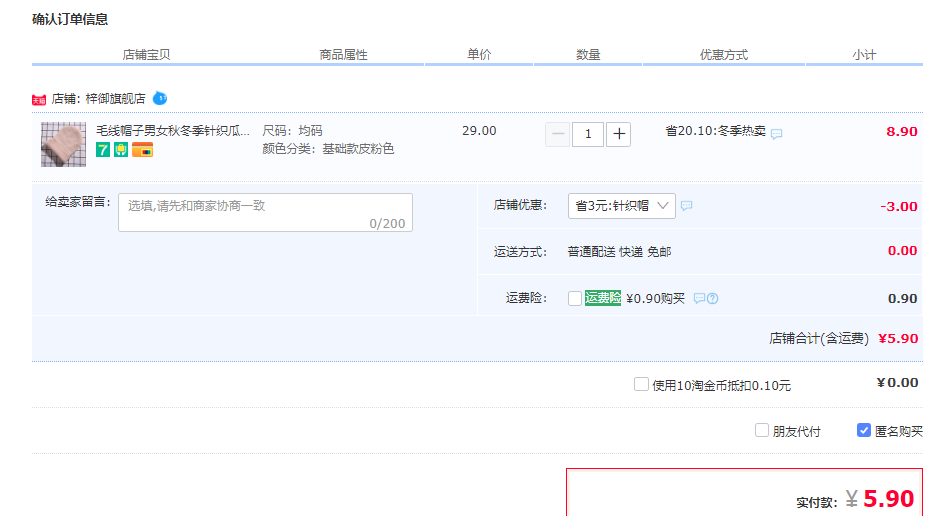Click the 单价 column header

click(x=479, y=54)
